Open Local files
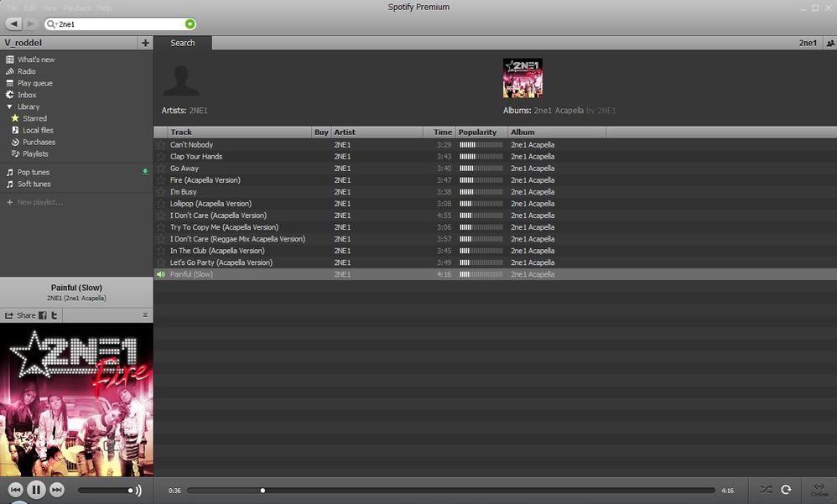Screen dimensions: 837x504 coord(38,130)
